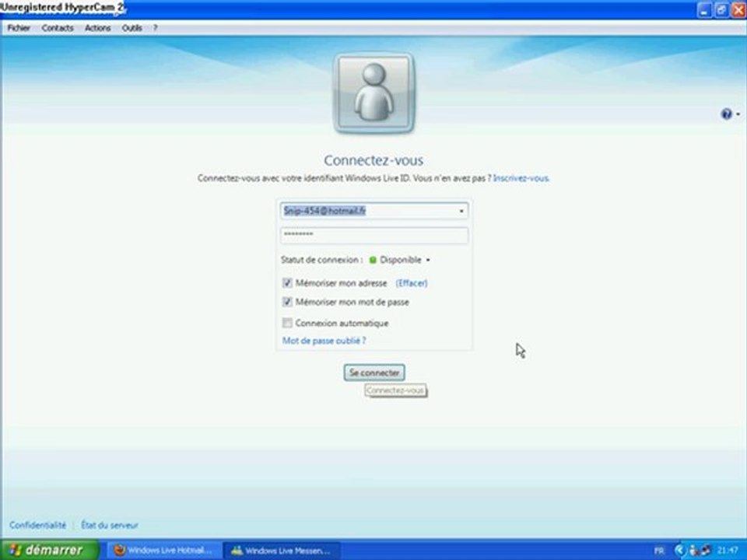The height and width of the screenshot is (560, 747).
Task: Open the Fichier menu
Action: pos(19,28)
